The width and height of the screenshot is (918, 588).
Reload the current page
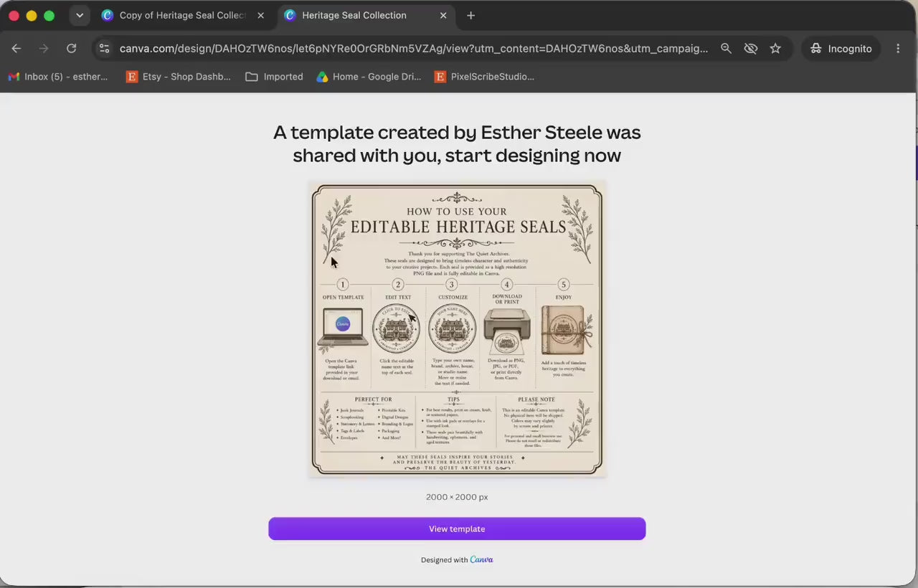click(71, 48)
